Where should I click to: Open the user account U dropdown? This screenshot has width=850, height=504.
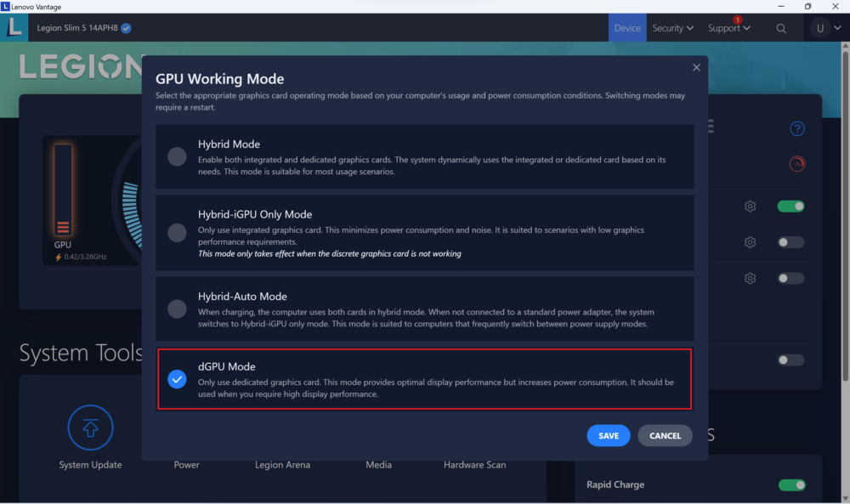coord(825,28)
